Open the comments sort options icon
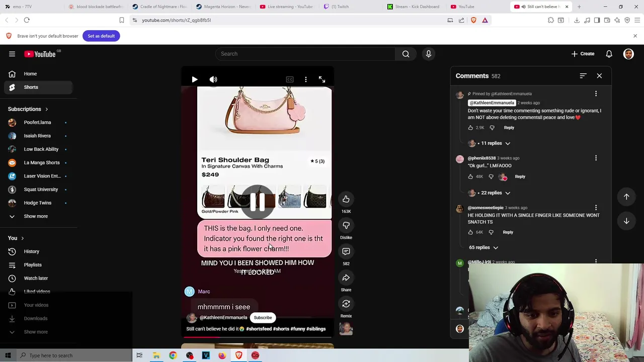This screenshot has height=362, width=644. pyautogui.click(x=583, y=76)
